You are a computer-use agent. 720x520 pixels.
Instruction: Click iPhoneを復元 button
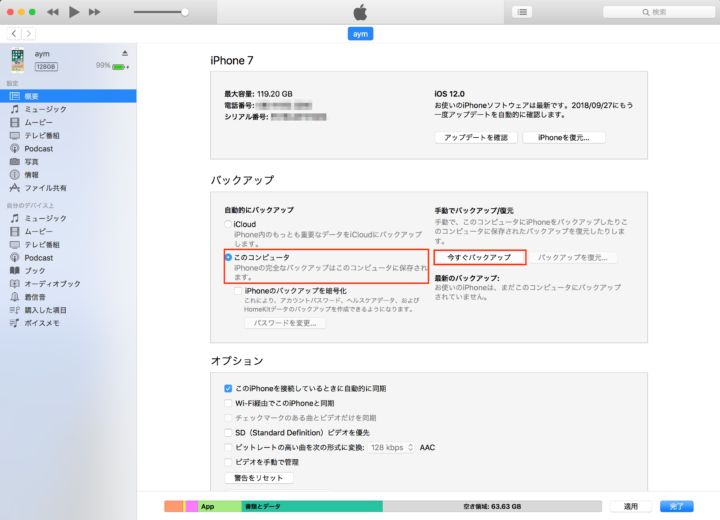[x=564, y=137]
